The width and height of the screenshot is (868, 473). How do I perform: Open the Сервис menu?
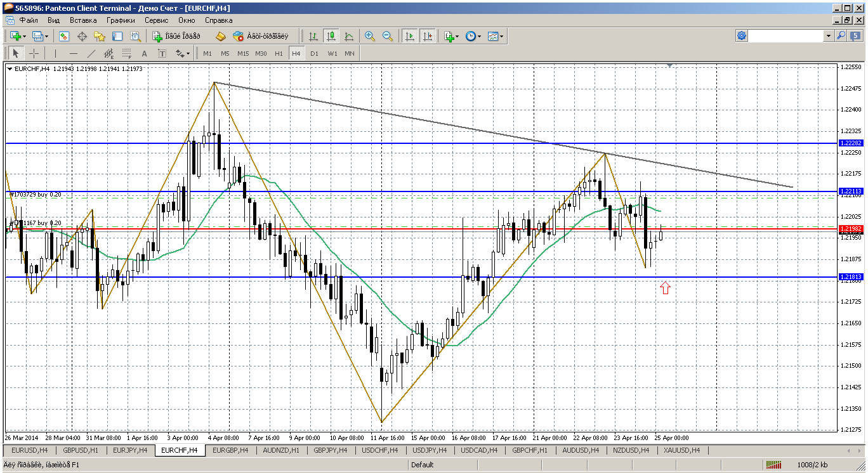pyautogui.click(x=156, y=20)
